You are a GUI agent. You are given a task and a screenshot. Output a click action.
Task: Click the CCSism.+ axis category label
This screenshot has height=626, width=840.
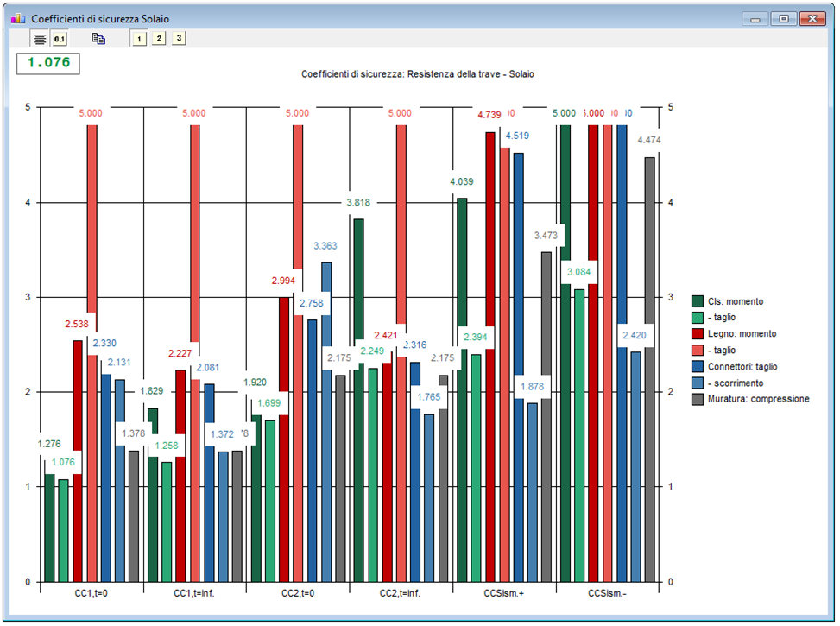click(504, 594)
